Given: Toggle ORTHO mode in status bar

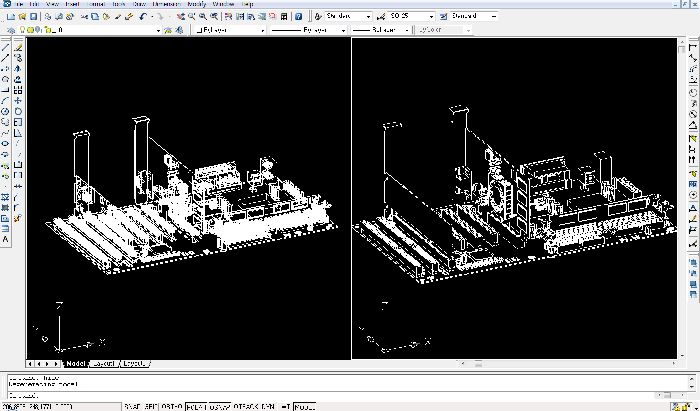Looking at the screenshot, I should (172, 407).
